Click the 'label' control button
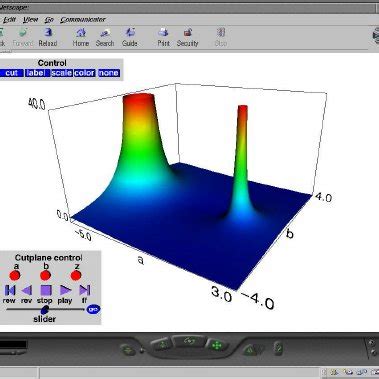This screenshot has height=379, width=379. tap(37, 73)
